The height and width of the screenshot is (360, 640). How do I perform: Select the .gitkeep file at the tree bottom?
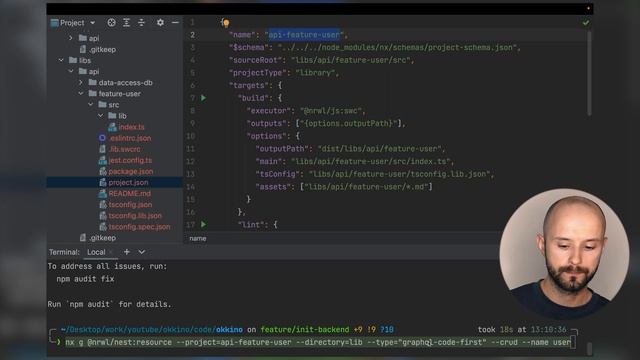pyautogui.click(x=102, y=238)
